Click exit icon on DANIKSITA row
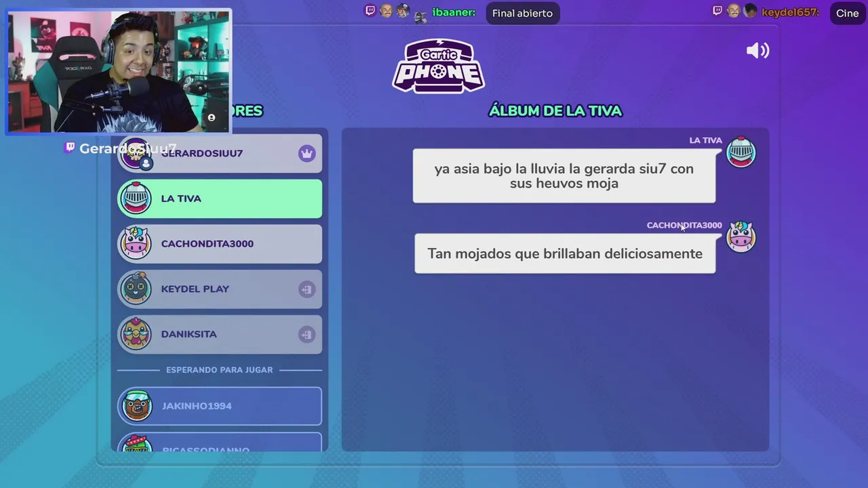Screen dimensions: 868x488 click(x=307, y=334)
